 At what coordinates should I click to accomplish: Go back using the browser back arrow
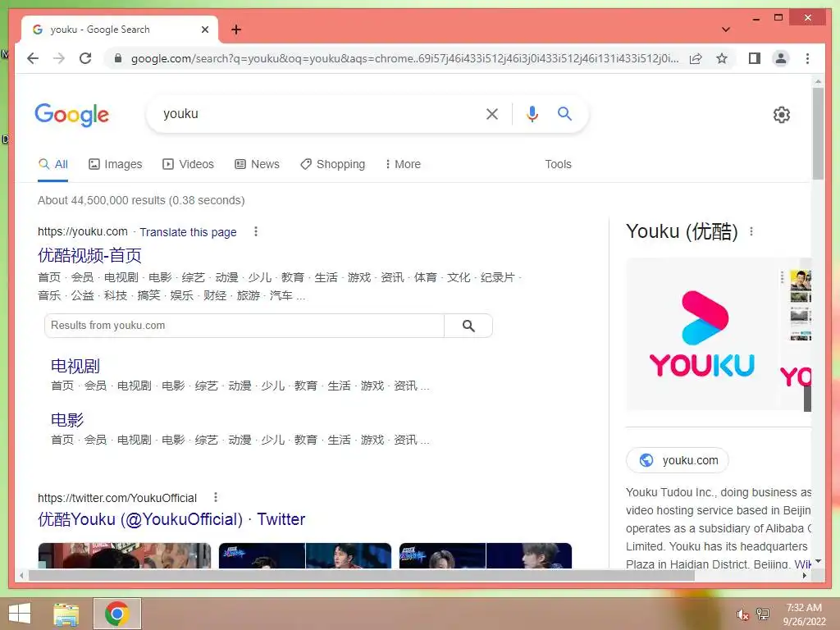[x=33, y=58]
